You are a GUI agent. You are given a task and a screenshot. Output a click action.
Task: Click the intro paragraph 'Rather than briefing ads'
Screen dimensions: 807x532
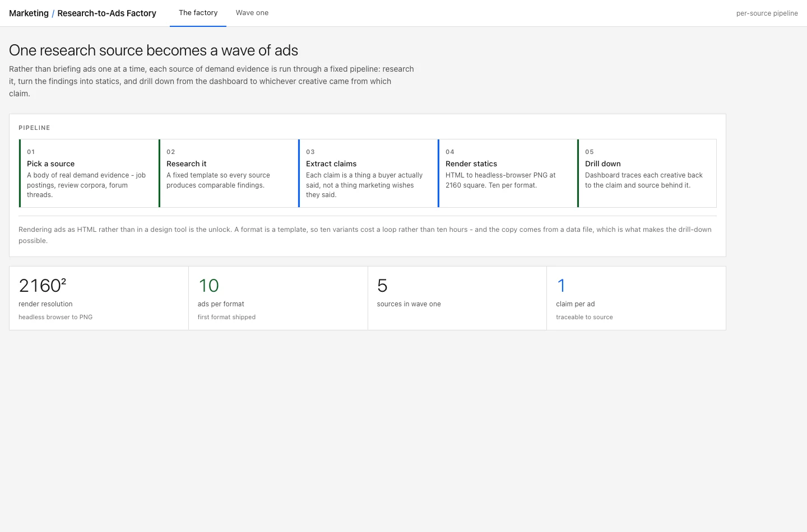click(211, 81)
